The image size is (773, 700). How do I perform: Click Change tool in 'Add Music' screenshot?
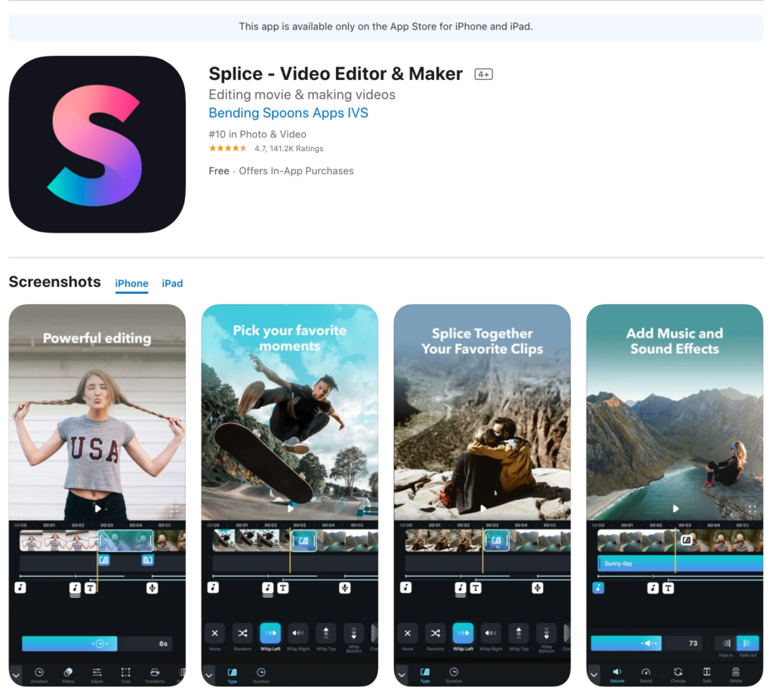678,674
